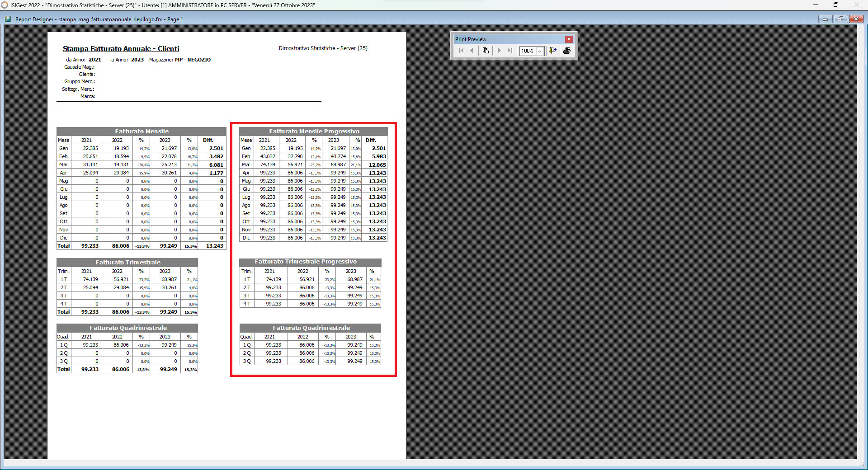Open the Go to Page icon
The height and width of the screenshot is (470, 868).
486,51
